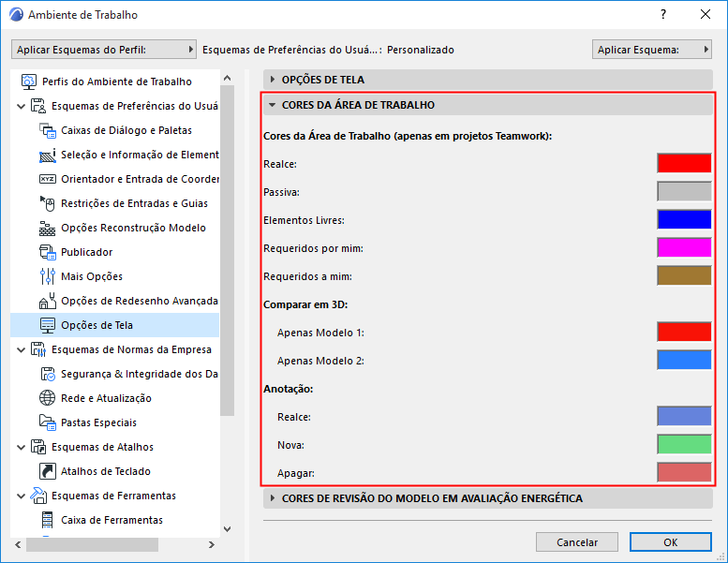The height and width of the screenshot is (563, 728).
Task: Click the ArchiCAD logo in title bar
Action: coord(16,15)
